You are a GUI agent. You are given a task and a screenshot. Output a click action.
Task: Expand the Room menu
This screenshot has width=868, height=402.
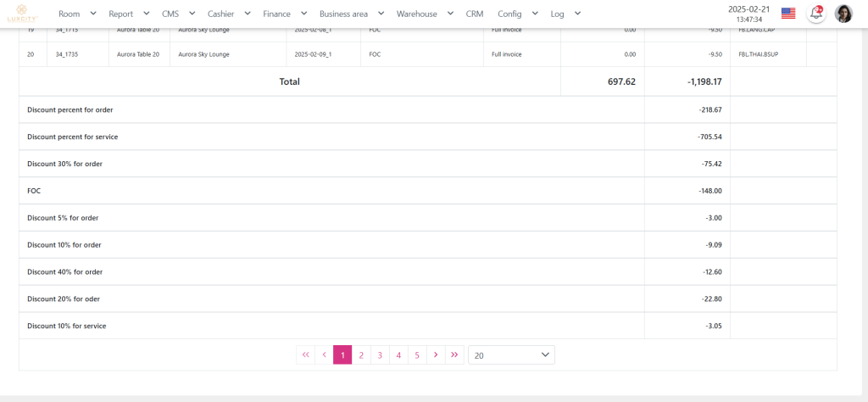(x=76, y=14)
